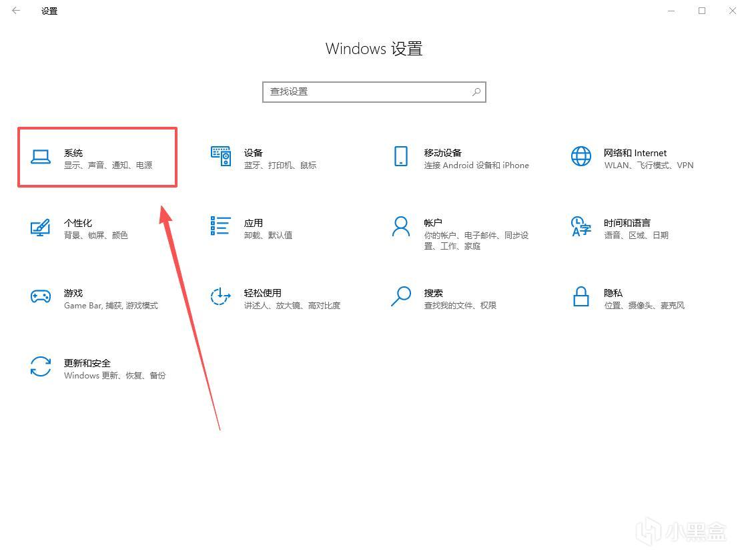
Task: Open the 更新和安全 settings title
Action: (87, 363)
